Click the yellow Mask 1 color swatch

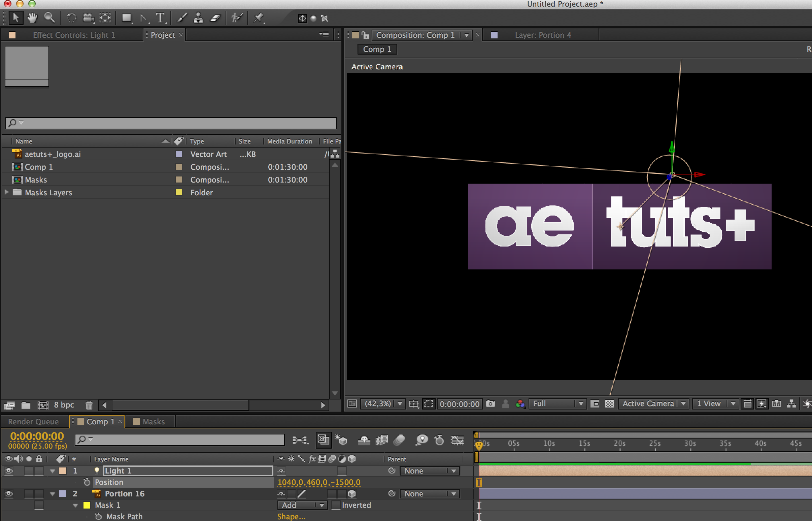coord(87,505)
